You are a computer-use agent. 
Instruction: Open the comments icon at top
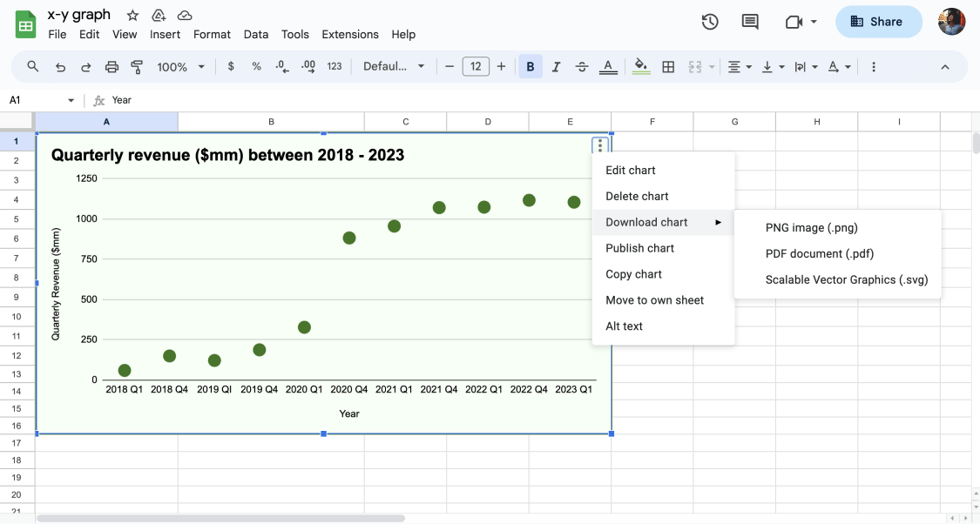click(750, 22)
